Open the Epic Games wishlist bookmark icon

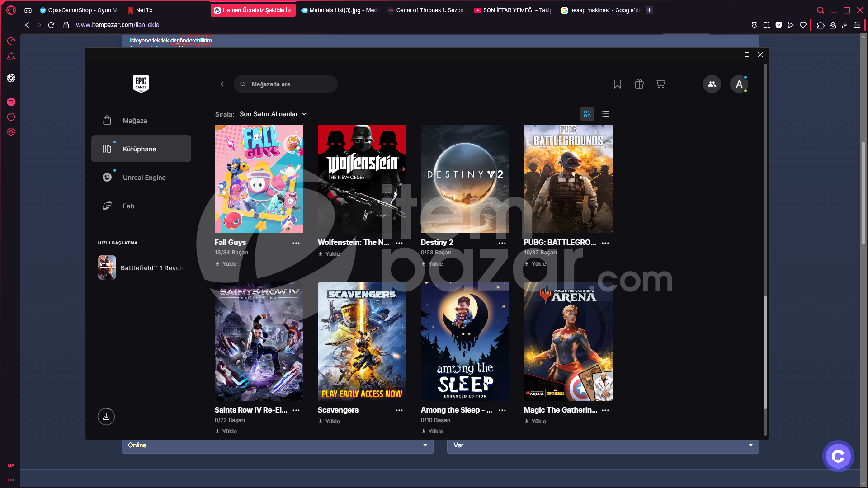(x=618, y=84)
